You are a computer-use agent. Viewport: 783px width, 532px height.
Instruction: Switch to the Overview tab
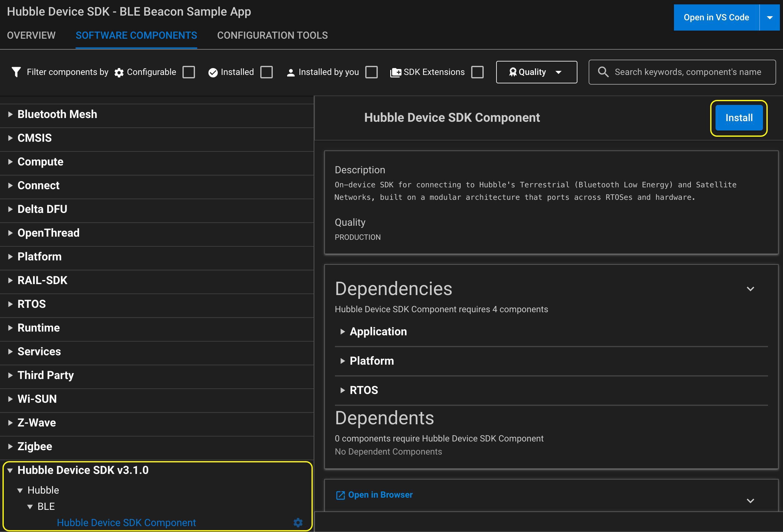click(31, 35)
